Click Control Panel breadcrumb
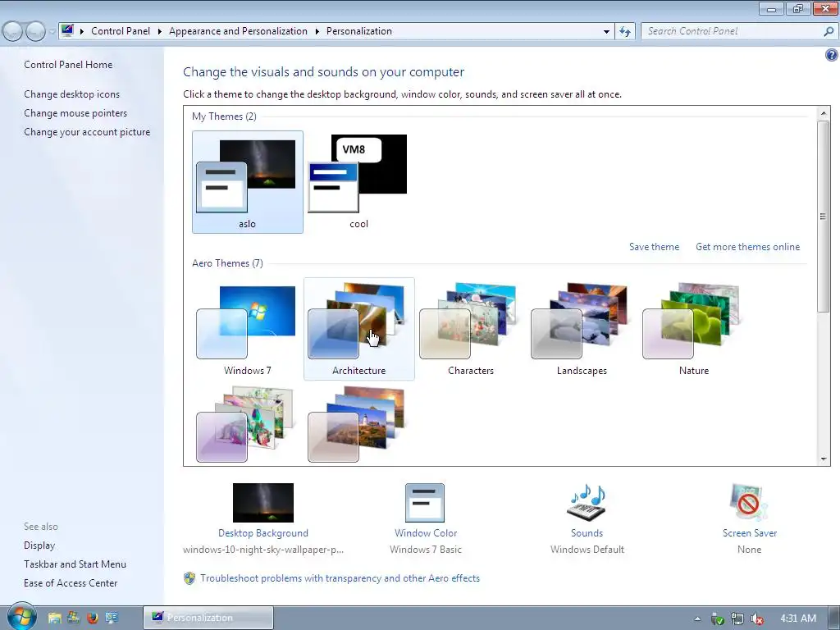This screenshot has width=840, height=630. (121, 31)
